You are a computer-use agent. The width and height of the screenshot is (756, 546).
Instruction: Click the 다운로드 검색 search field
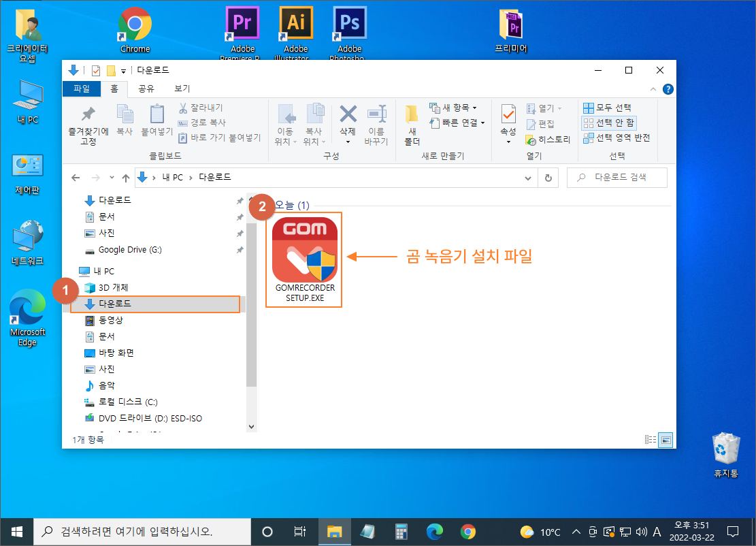click(x=617, y=178)
